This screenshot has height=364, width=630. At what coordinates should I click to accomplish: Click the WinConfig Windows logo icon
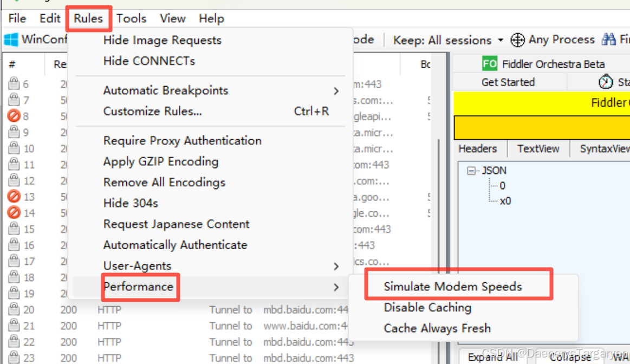[x=11, y=40]
